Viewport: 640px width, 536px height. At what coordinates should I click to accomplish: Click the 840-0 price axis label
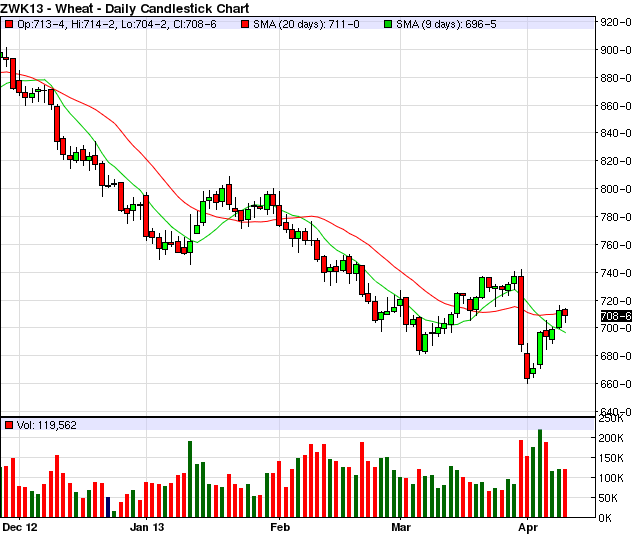tap(616, 133)
